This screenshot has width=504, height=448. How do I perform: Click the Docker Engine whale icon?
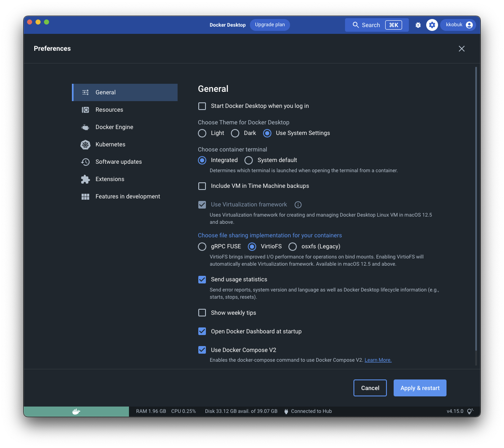click(x=85, y=127)
